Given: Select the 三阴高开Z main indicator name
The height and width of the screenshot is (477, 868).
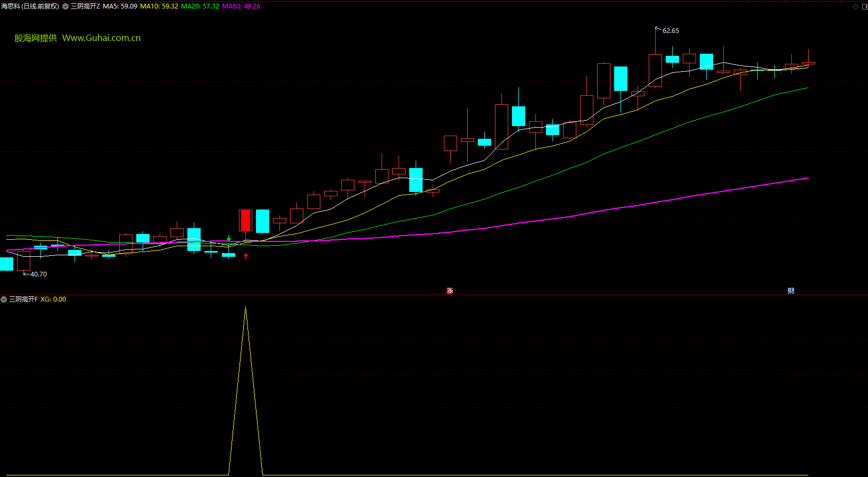Looking at the screenshot, I should point(86,6).
